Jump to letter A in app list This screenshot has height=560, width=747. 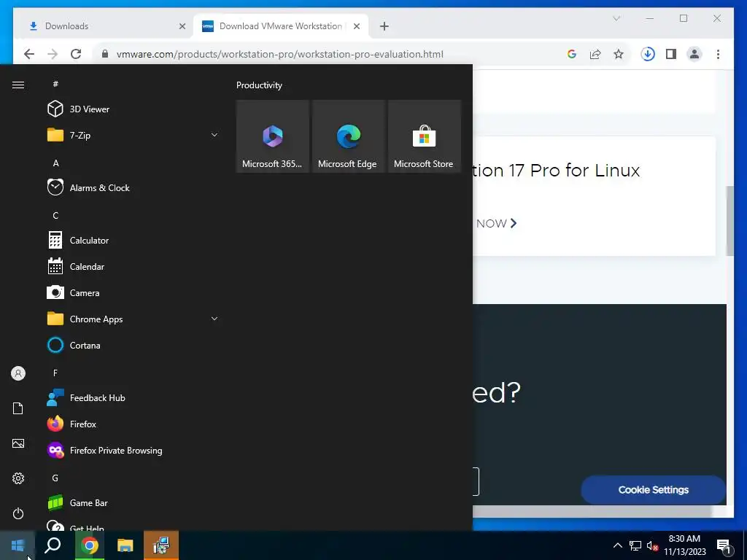pos(55,163)
